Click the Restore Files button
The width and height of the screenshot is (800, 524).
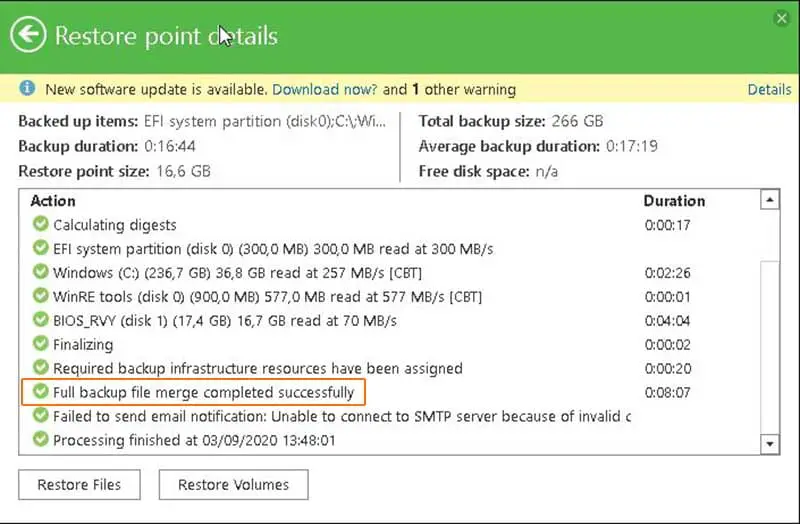point(79,484)
